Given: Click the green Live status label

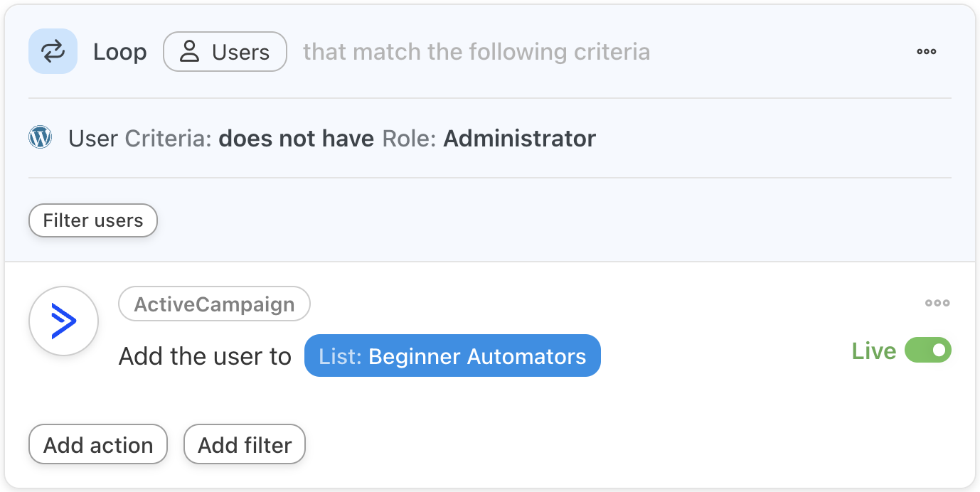Looking at the screenshot, I should click(873, 351).
